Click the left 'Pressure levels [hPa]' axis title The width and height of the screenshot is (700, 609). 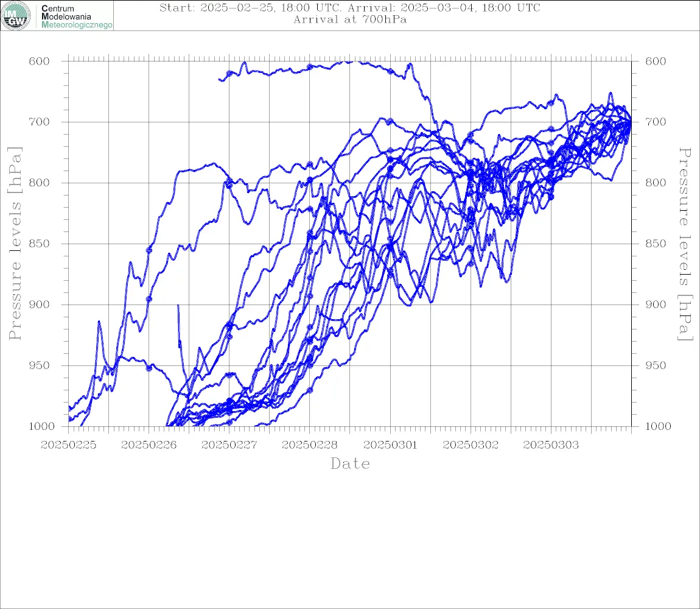(x=15, y=244)
